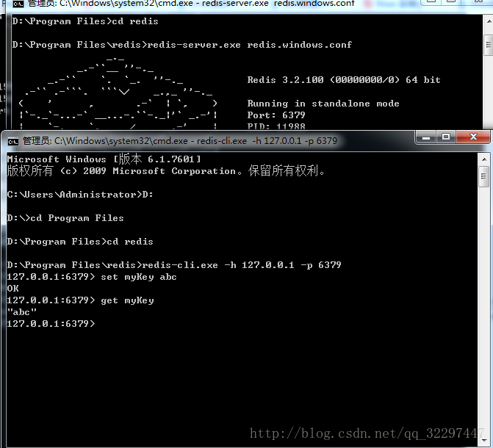
Task: Click cmd icon in redis-cli window title
Action: 13,142
